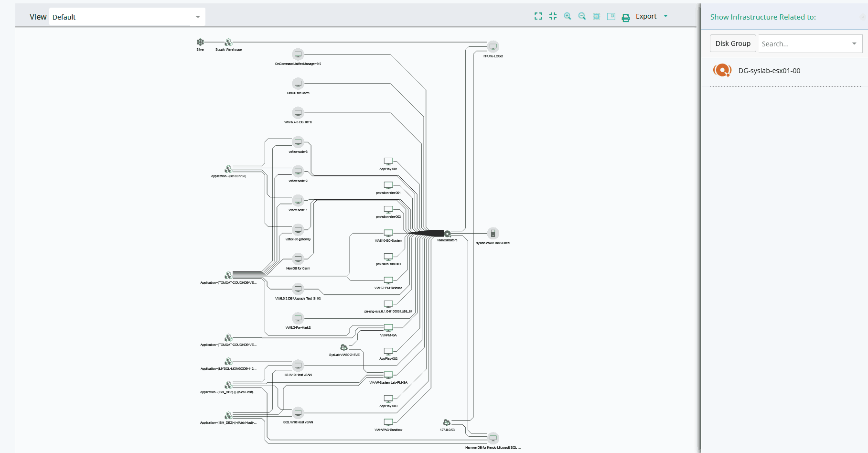The height and width of the screenshot is (453, 868).
Task: Click the Export label
Action: coord(646,16)
